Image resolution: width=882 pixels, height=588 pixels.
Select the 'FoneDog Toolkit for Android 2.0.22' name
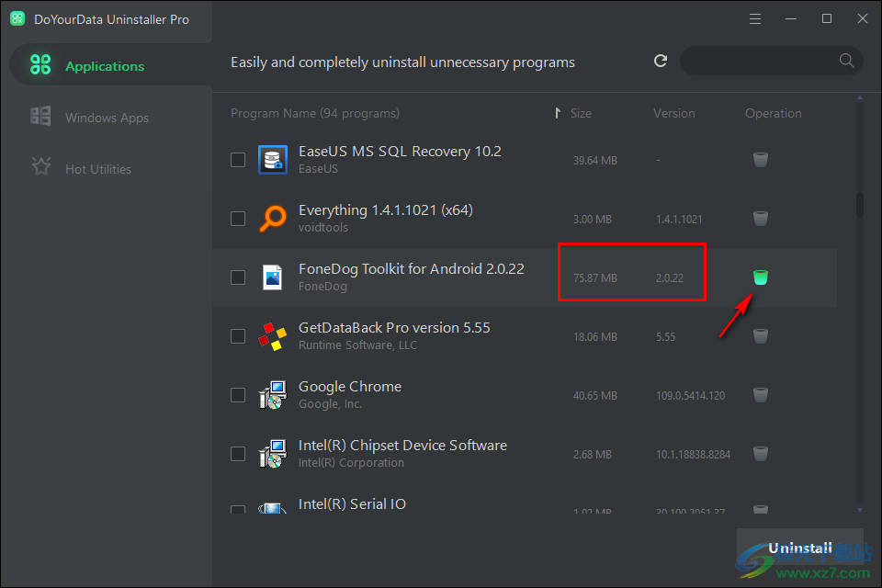click(412, 269)
